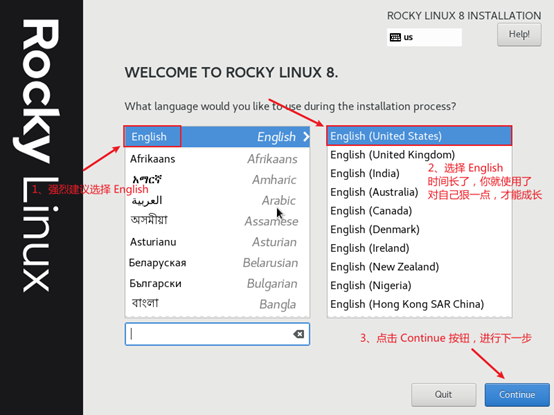Choose English (United Kingdom) locale

(x=419, y=155)
